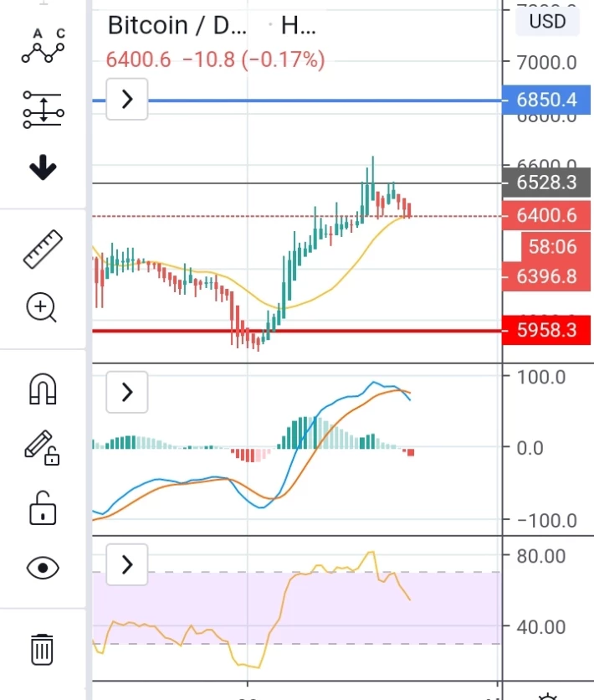Click the trash remove drawings icon

[43, 650]
